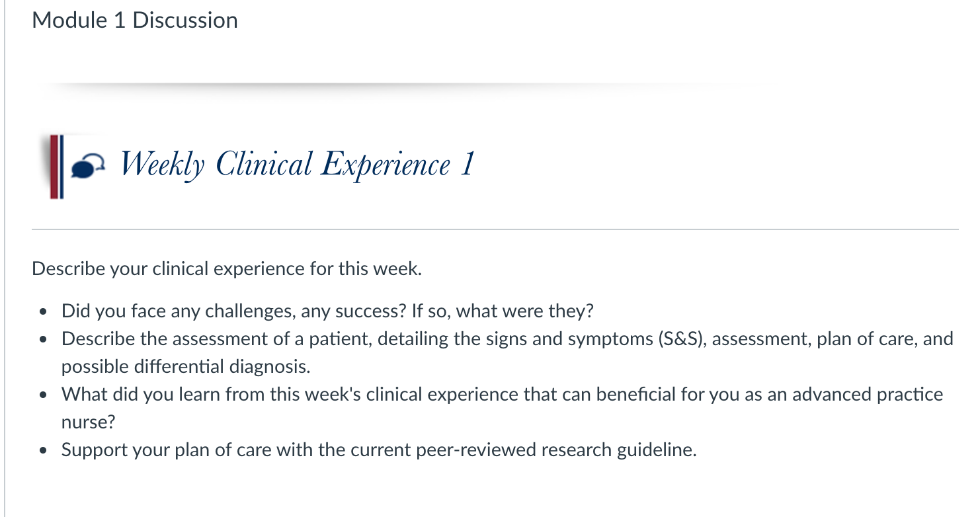Click the bullet dot before "Support your plan"
The image size is (980, 517).
[44, 451]
